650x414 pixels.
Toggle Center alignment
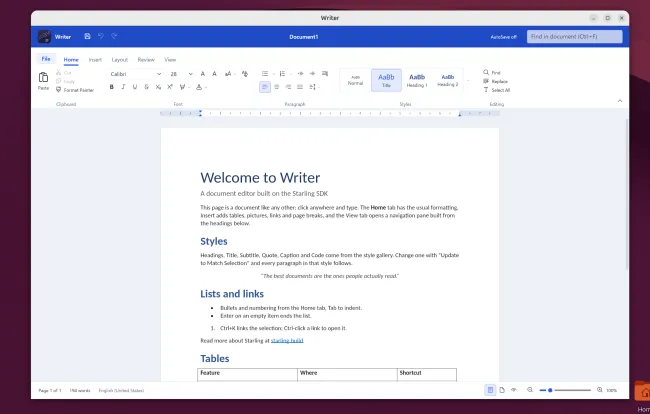point(276,87)
